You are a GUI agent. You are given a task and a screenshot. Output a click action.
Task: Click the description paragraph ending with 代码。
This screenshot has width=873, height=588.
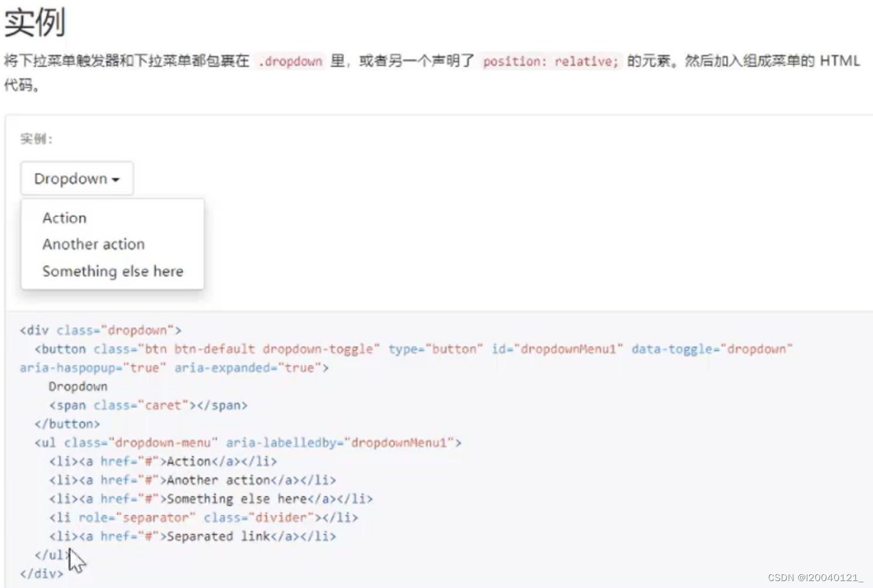pyautogui.click(x=432, y=72)
